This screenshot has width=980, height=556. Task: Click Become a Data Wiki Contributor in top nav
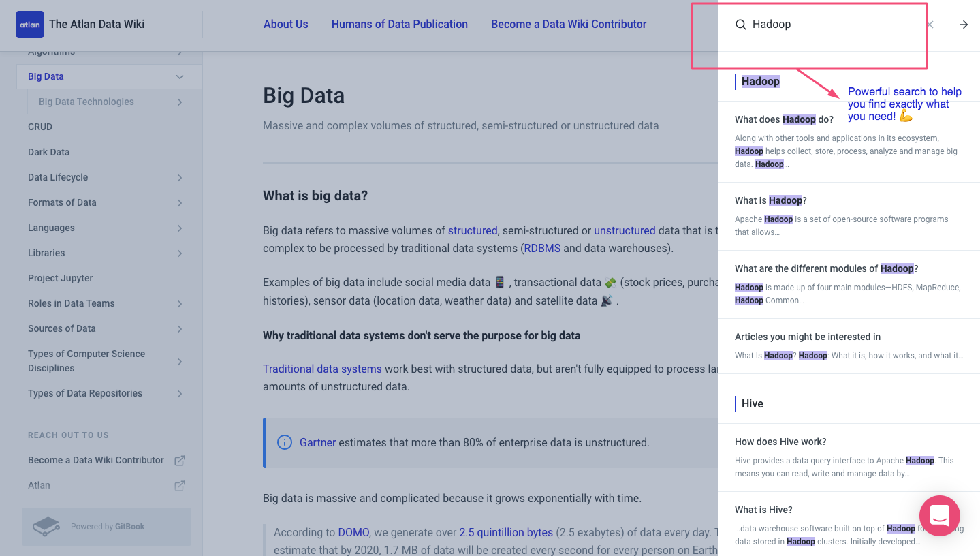pyautogui.click(x=568, y=24)
